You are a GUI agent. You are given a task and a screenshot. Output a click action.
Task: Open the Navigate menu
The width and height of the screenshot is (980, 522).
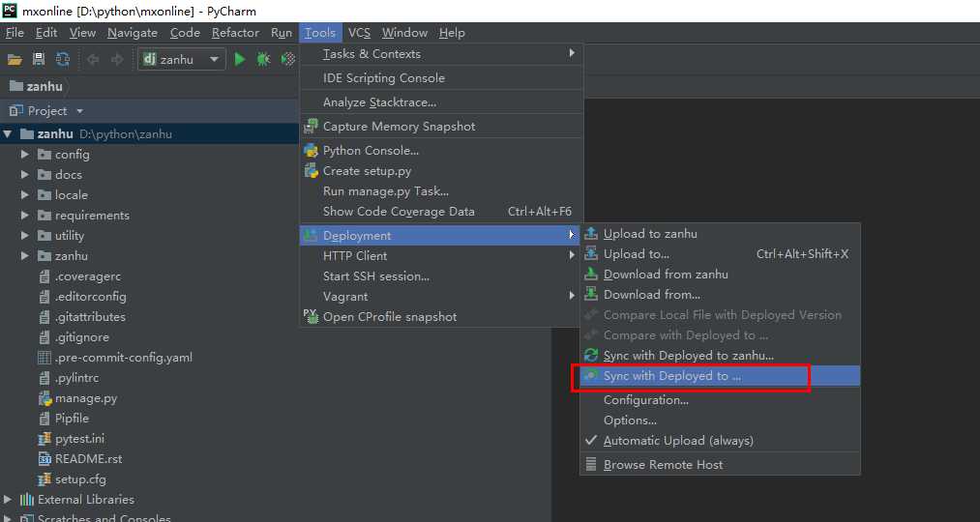133,33
